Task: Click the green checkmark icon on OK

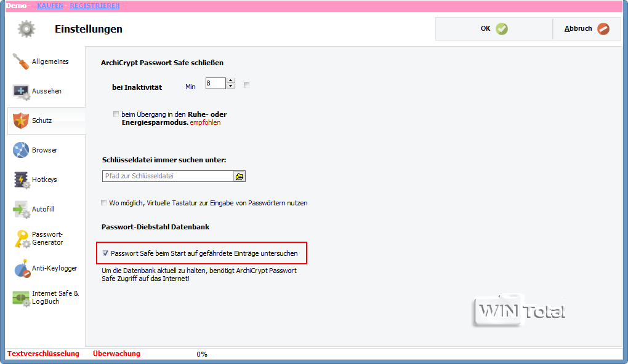Action: [x=502, y=29]
